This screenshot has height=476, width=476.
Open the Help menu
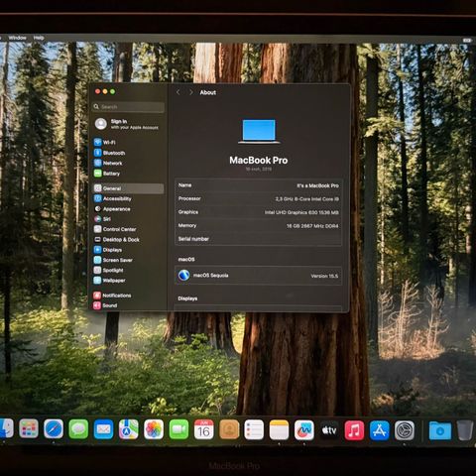tap(39, 38)
